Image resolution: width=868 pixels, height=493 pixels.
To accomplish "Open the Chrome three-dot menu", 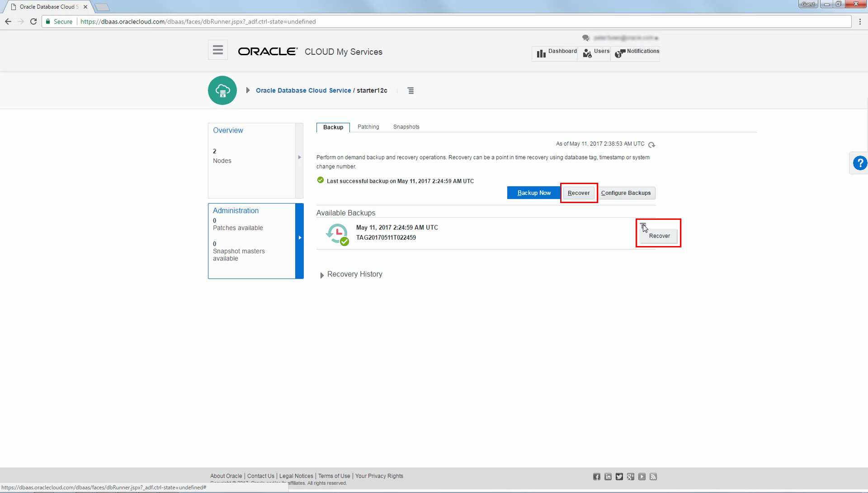I will click(860, 21).
